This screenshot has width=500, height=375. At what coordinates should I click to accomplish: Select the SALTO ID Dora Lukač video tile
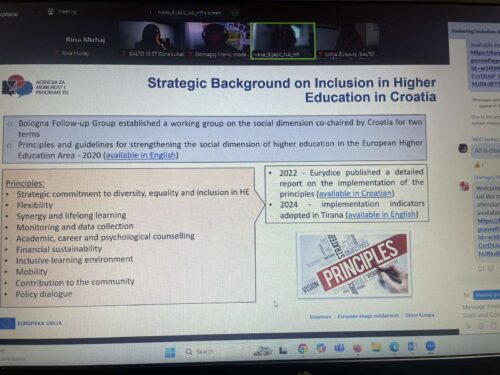click(152, 40)
